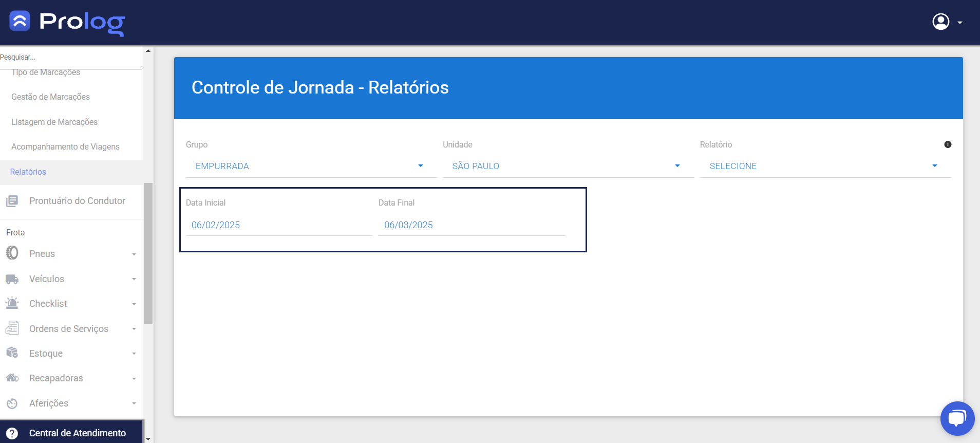Expand the Recapadoras submenu arrow
This screenshot has height=443, width=980.
coord(134,379)
